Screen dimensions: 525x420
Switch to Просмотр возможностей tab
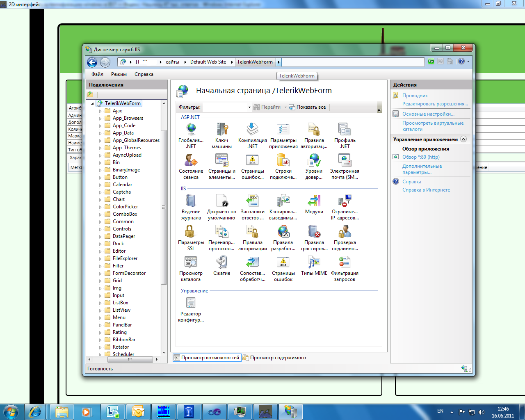[x=207, y=358]
